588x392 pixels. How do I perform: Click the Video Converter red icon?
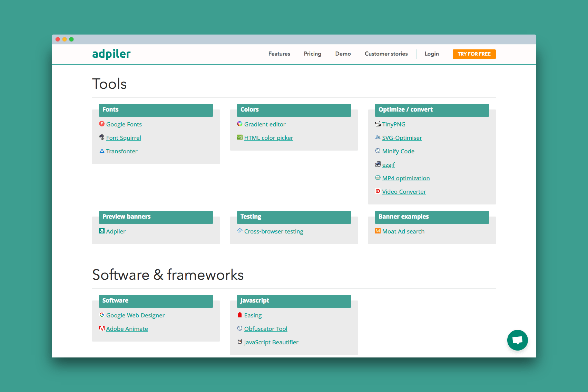coord(378,191)
